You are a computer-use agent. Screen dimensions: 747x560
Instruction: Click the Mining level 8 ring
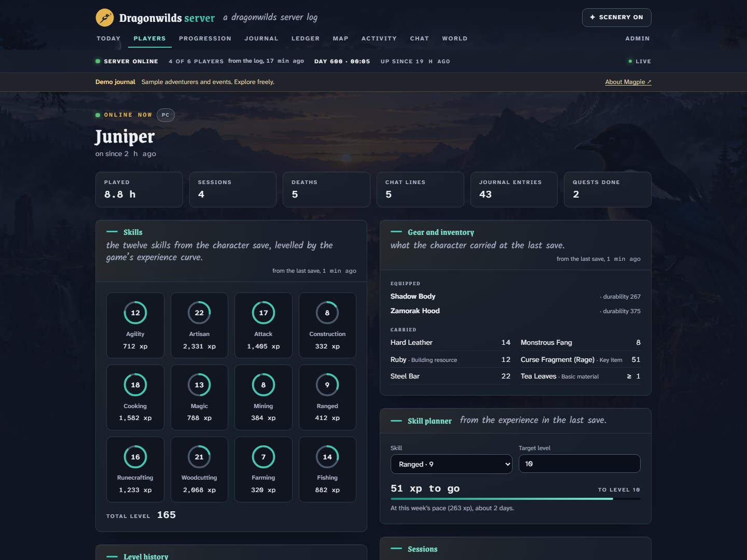pos(264,385)
